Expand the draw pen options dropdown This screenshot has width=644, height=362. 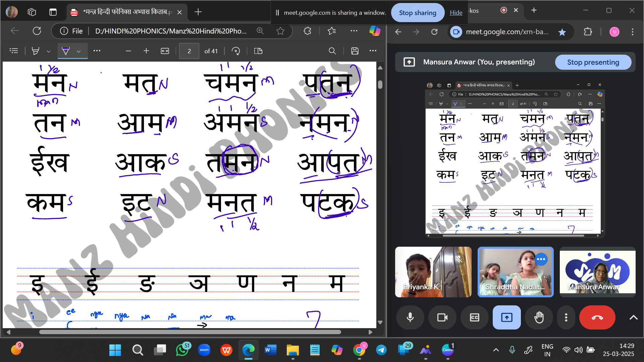tap(79, 51)
